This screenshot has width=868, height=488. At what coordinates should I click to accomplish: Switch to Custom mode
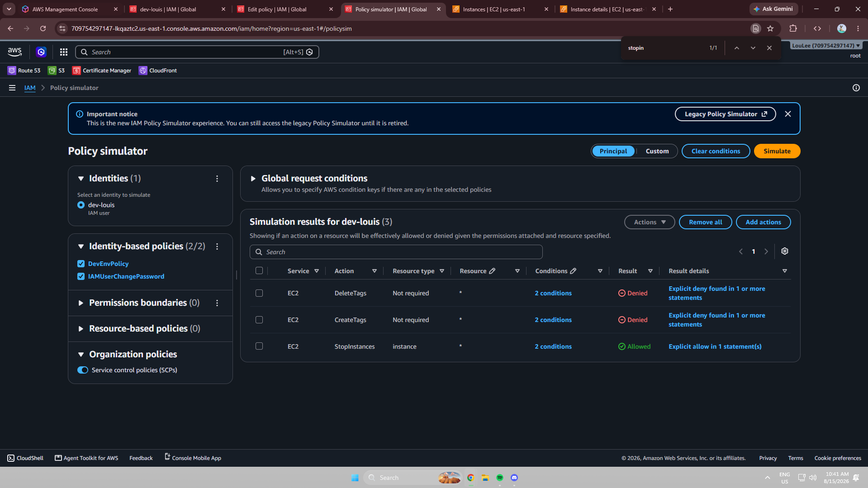tap(657, 151)
